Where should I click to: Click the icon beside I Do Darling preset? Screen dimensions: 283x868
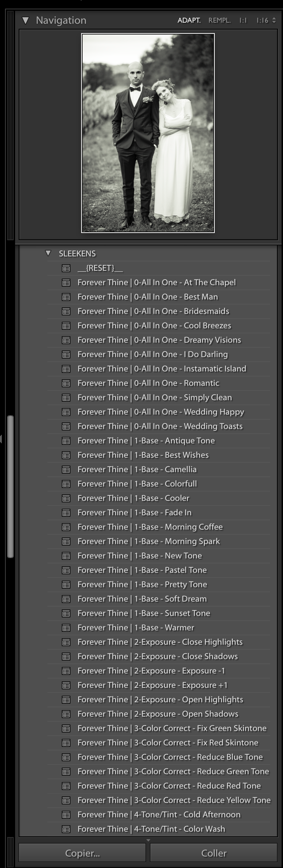tap(66, 355)
